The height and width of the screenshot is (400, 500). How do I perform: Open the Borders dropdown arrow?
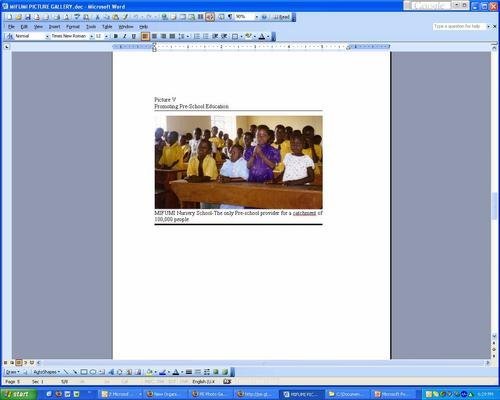tap(241, 36)
